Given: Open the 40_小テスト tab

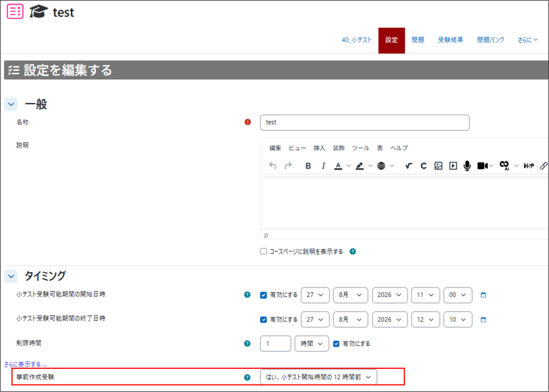Looking at the screenshot, I should pyautogui.click(x=357, y=40).
